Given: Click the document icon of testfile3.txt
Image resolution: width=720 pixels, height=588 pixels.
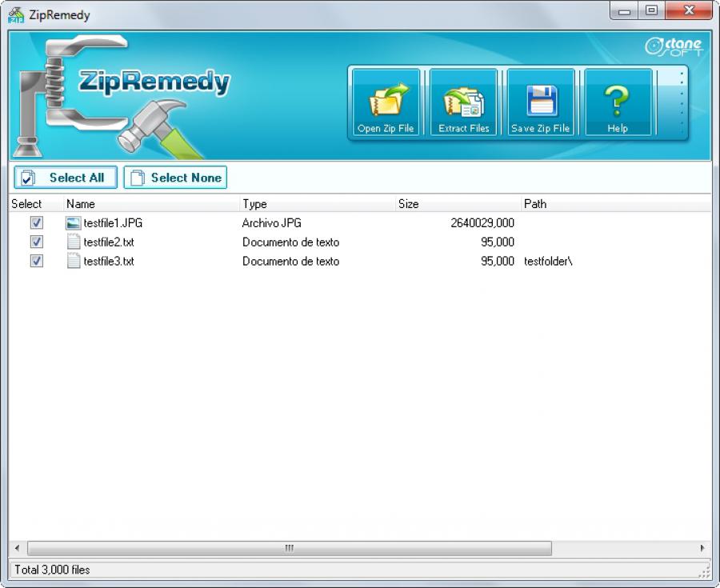Looking at the screenshot, I should click(73, 261).
